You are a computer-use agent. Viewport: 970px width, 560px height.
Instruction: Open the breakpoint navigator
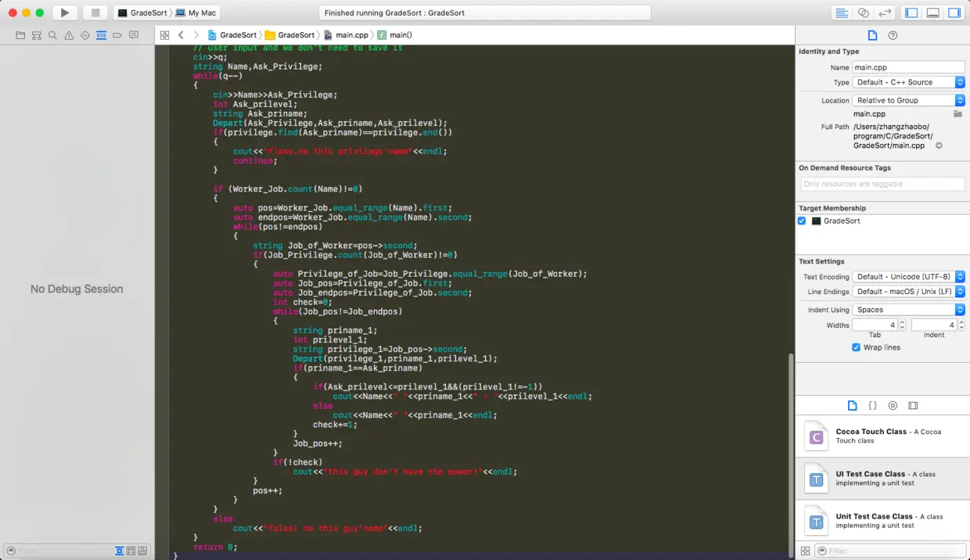(x=117, y=35)
